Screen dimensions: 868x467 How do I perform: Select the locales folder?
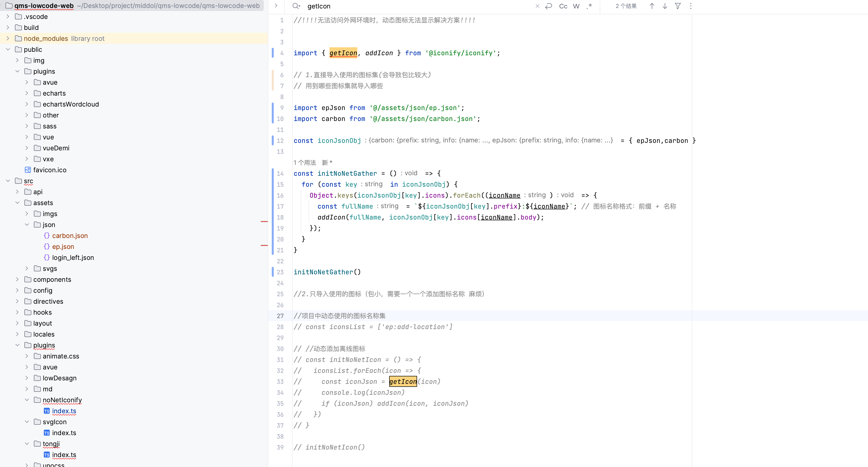[x=44, y=335]
